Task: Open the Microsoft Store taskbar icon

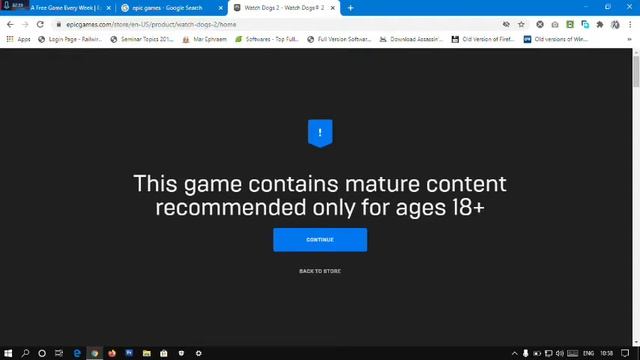Action: [x=164, y=353]
